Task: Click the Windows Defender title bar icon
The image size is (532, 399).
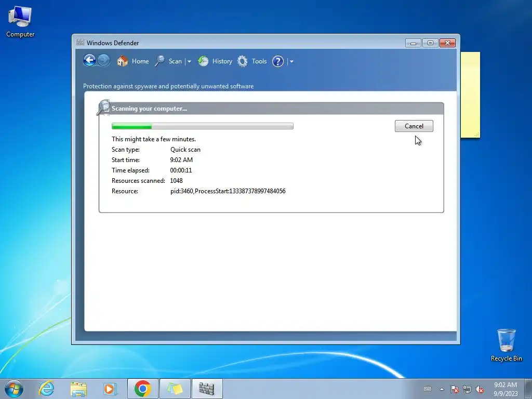Action: coord(80,43)
